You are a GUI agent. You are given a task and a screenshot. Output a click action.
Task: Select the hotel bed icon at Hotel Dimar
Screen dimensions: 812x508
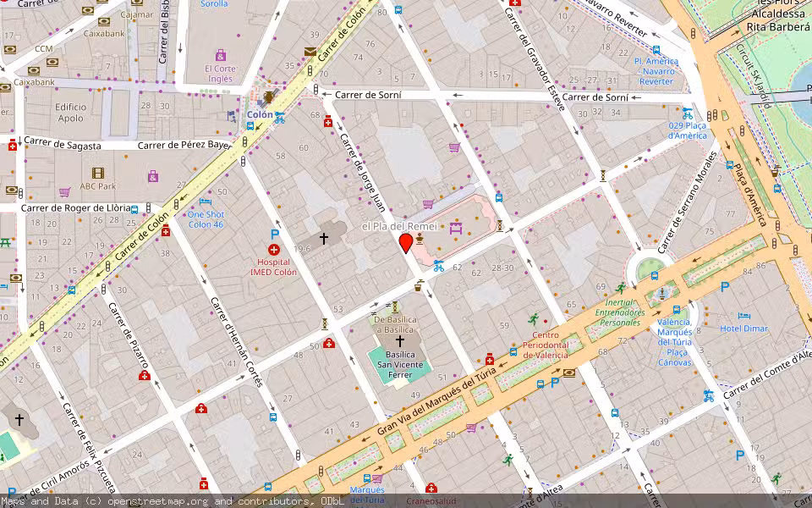[744, 316]
